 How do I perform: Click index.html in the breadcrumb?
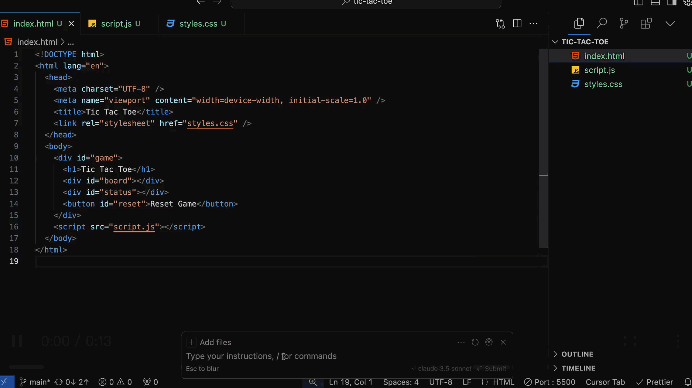(x=37, y=42)
